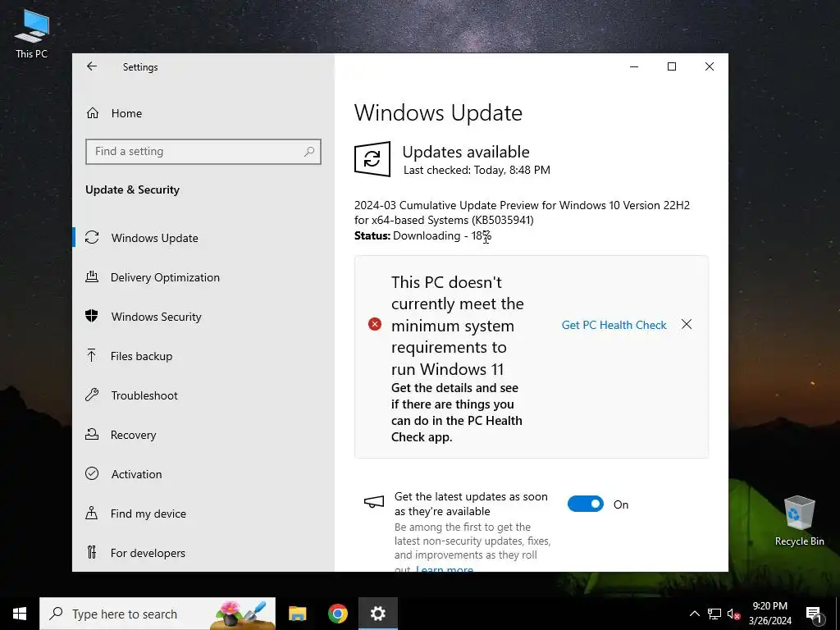Open the network status tray icon
This screenshot has width=840, height=630.
pyautogui.click(x=714, y=614)
